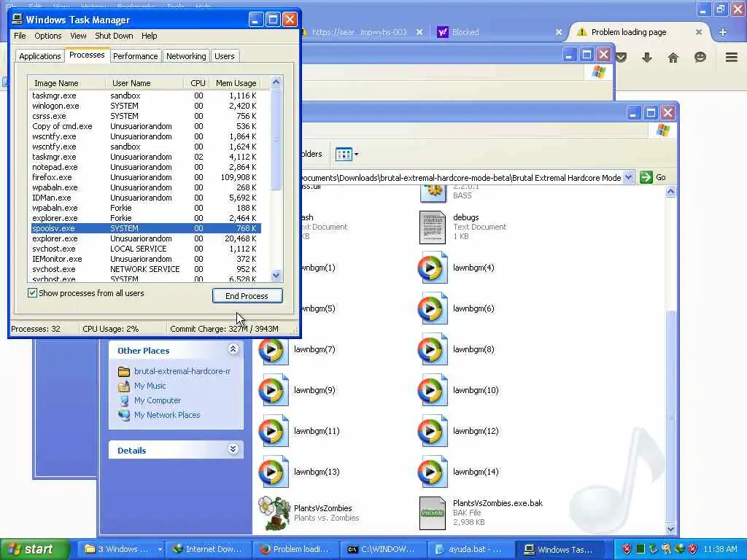Select winlogon.exe process row
The image size is (747, 560).
146,106
